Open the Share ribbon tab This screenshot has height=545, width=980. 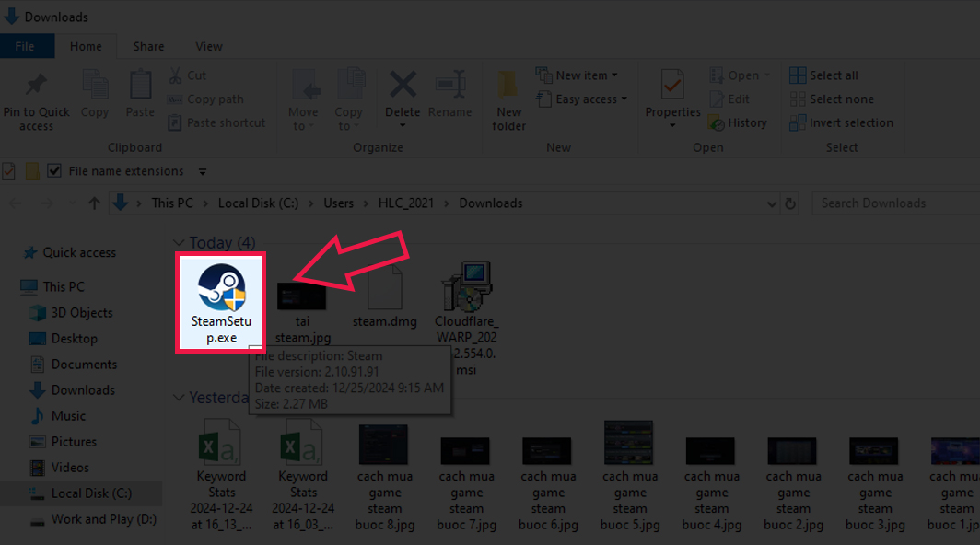tap(149, 46)
